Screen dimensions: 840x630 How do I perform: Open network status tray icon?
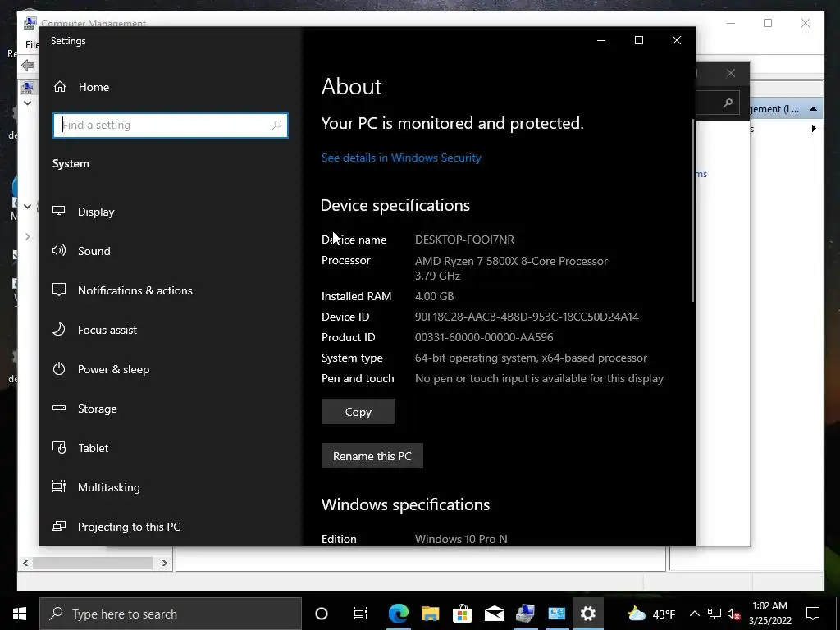pos(714,614)
